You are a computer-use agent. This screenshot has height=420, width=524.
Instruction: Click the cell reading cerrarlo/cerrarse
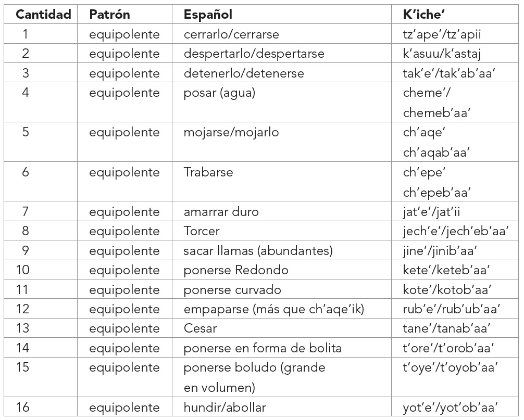(x=231, y=35)
